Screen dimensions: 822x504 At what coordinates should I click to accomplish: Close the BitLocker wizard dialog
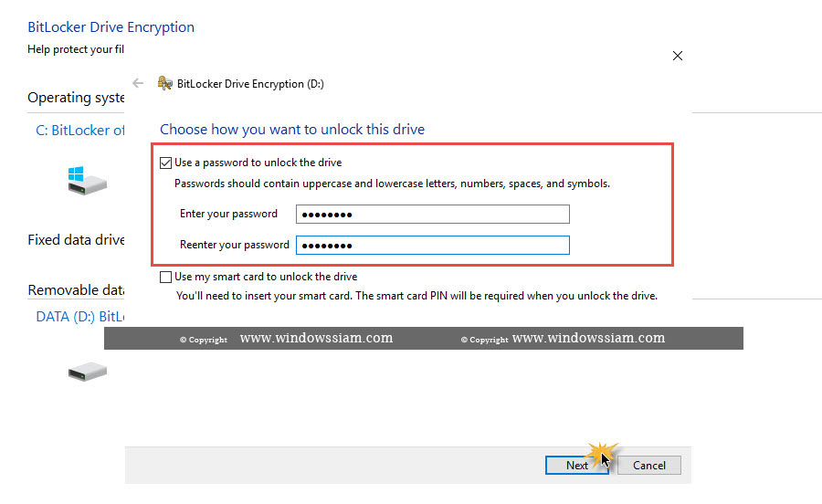tap(678, 56)
